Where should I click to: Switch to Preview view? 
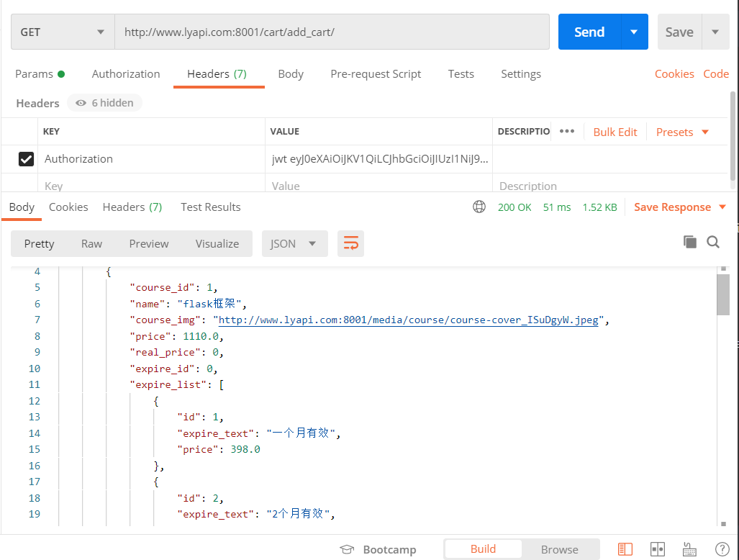[x=149, y=244]
